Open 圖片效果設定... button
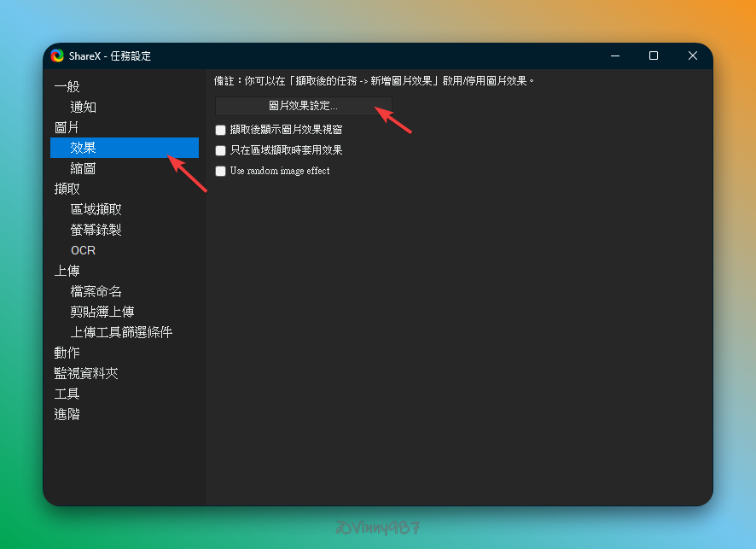Image resolution: width=756 pixels, height=549 pixels. pos(303,106)
